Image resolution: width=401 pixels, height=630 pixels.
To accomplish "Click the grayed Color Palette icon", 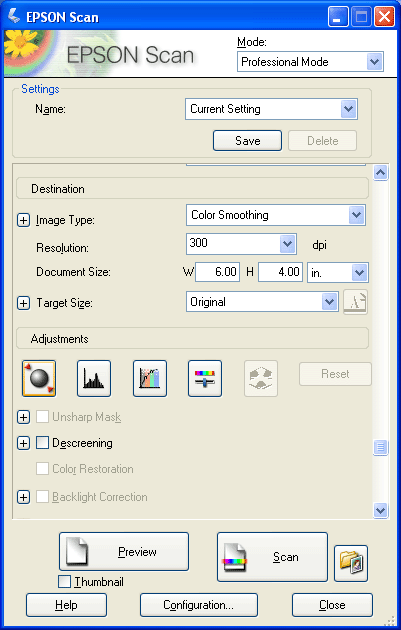I will pyautogui.click(x=261, y=378).
